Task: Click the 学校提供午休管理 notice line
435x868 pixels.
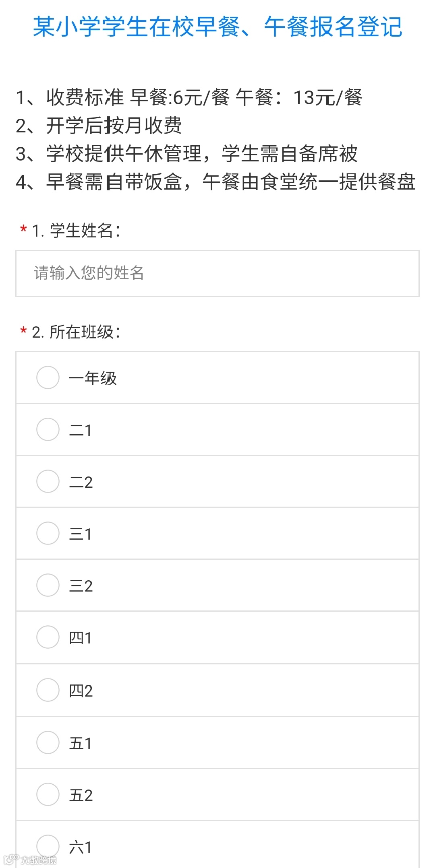Action: [186, 154]
